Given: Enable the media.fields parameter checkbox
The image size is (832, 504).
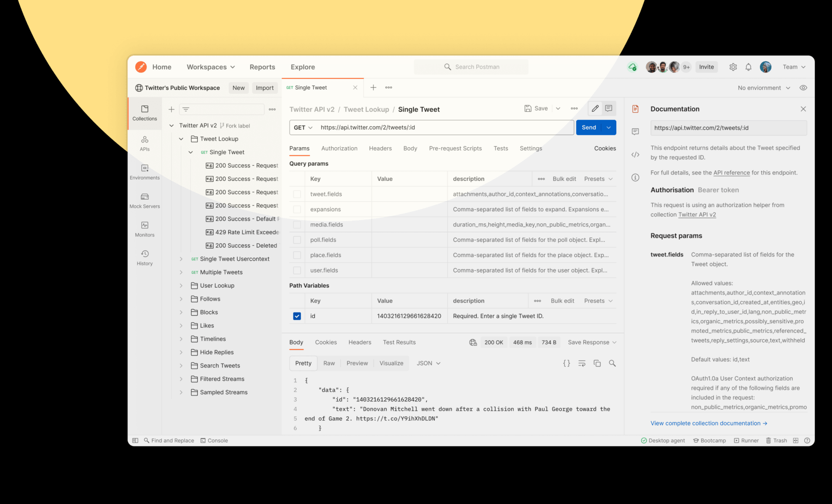Looking at the screenshot, I should pos(297,225).
